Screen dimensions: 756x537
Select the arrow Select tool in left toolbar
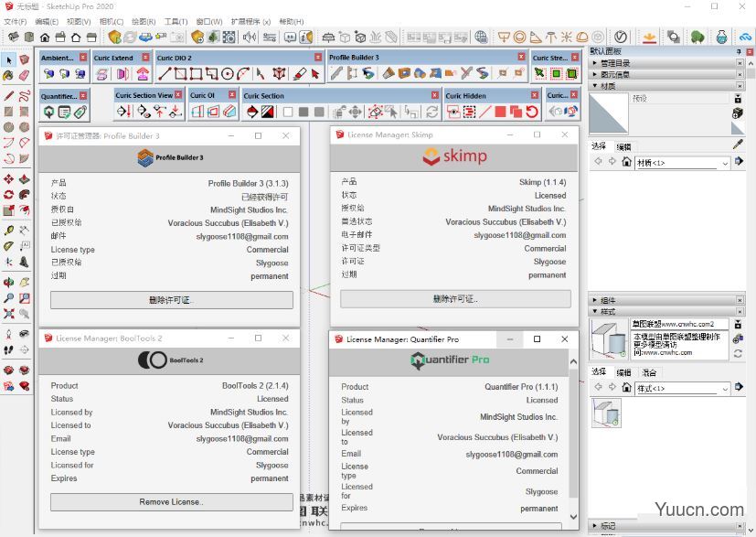click(x=8, y=59)
